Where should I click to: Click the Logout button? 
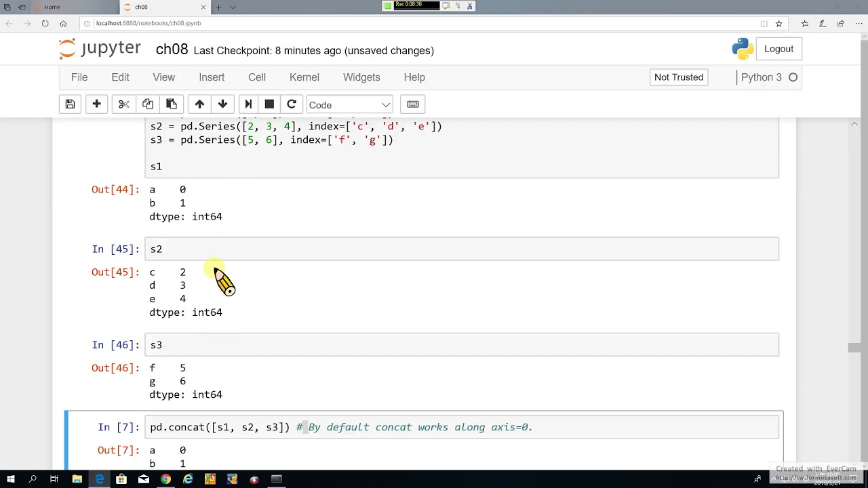778,49
